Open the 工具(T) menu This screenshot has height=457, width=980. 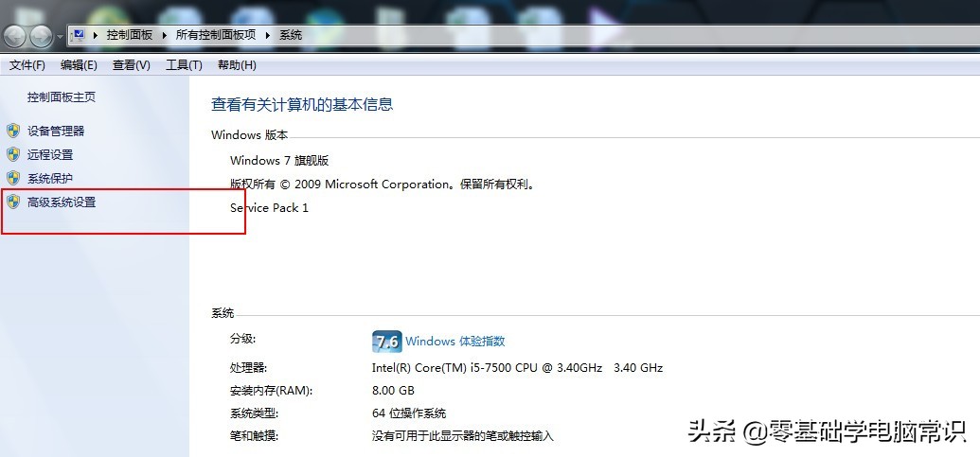coord(184,65)
